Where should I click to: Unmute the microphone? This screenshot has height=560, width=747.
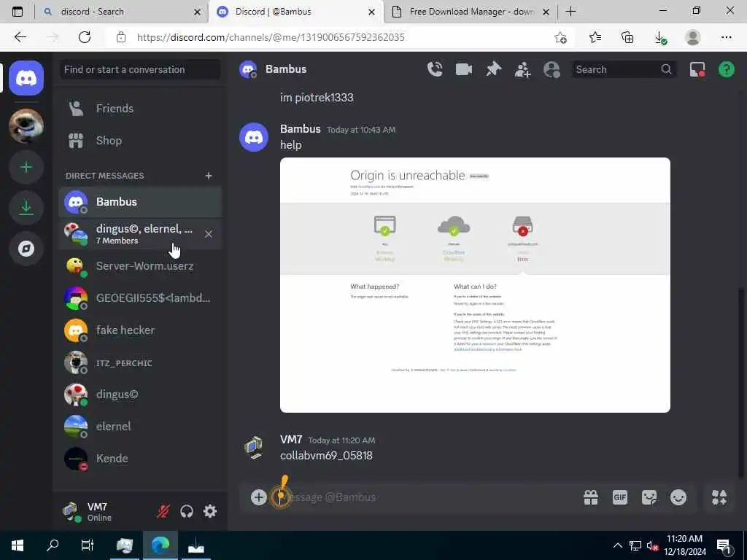click(x=163, y=511)
